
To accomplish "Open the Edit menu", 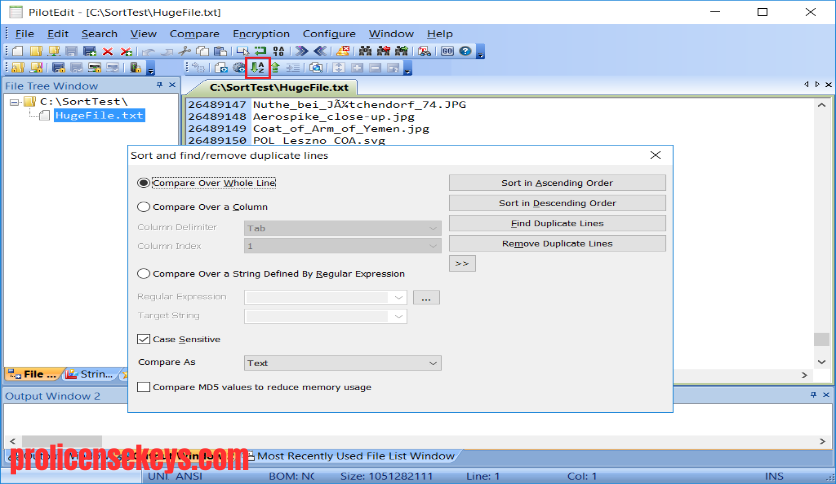I will click(x=58, y=34).
